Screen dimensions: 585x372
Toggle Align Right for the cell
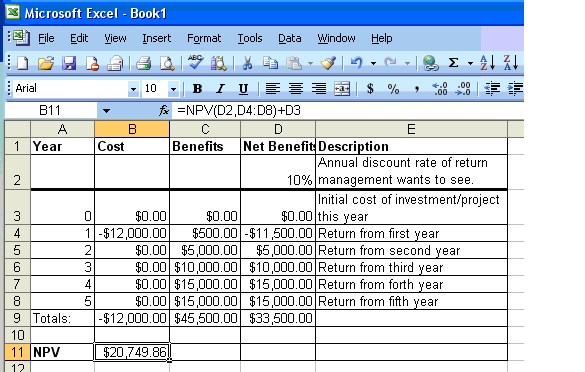319,89
